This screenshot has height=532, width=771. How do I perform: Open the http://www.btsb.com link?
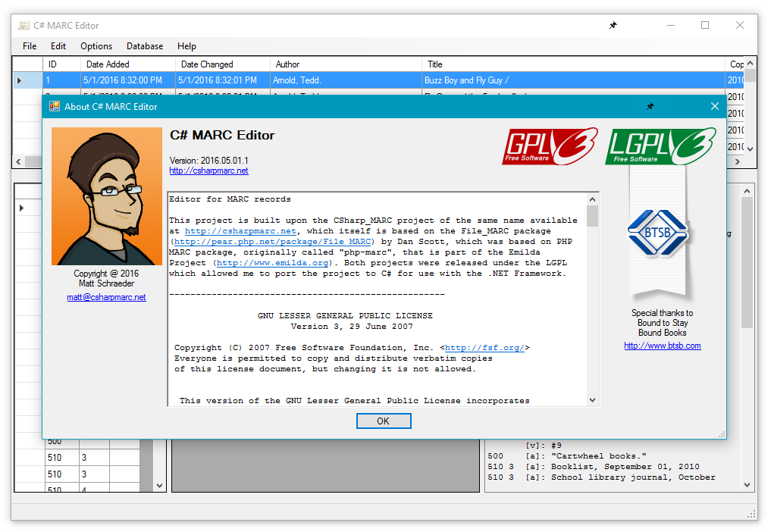pos(663,346)
